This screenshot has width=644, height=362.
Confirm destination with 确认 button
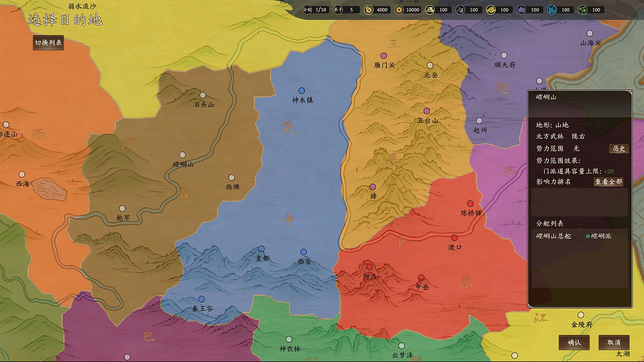[x=574, y=342]
